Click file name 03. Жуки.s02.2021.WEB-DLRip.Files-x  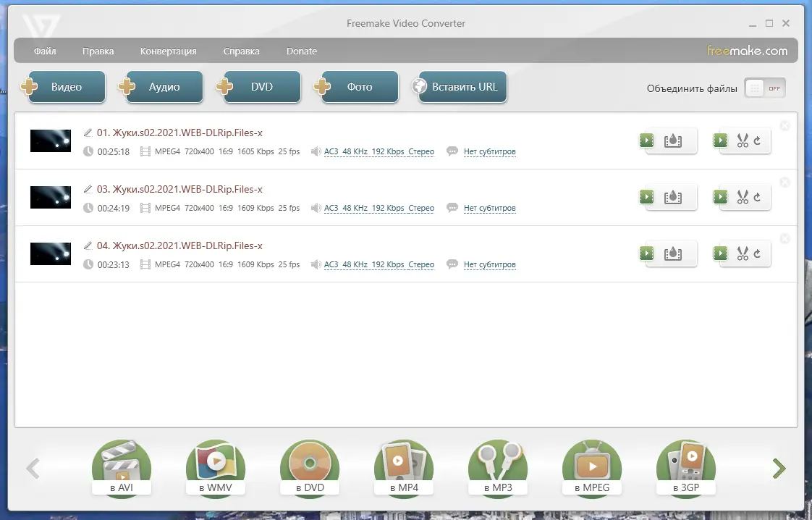coord(179,189)
